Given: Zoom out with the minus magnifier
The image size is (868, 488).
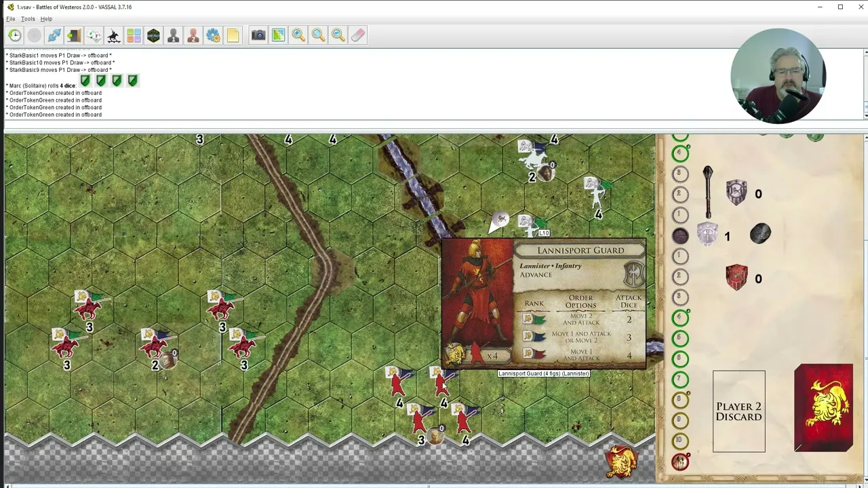Looking at the screenshot, I should [338, 35].
